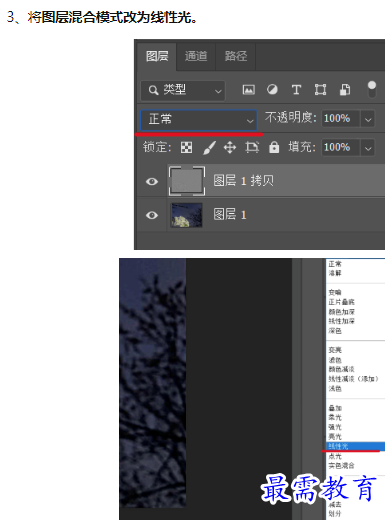Click lock position move icon
The height and width of the screenshot is (520, 385).
tap(230, 147)
